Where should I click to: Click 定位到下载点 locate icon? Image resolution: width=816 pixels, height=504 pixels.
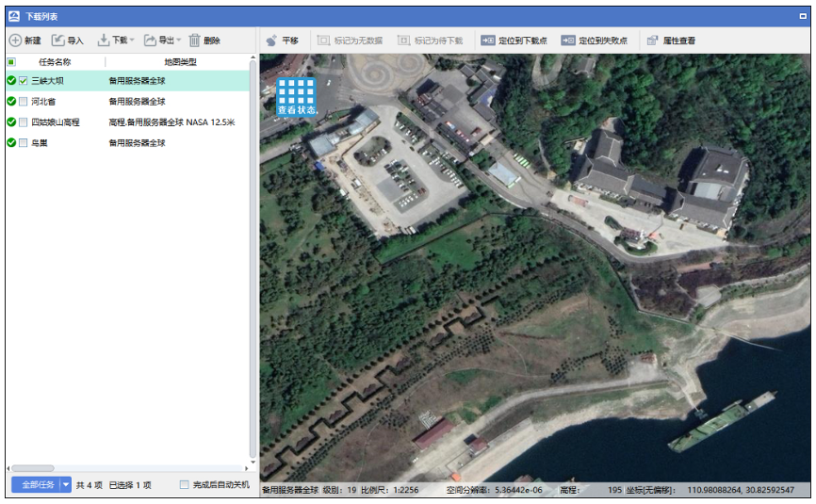pos(488,41)
